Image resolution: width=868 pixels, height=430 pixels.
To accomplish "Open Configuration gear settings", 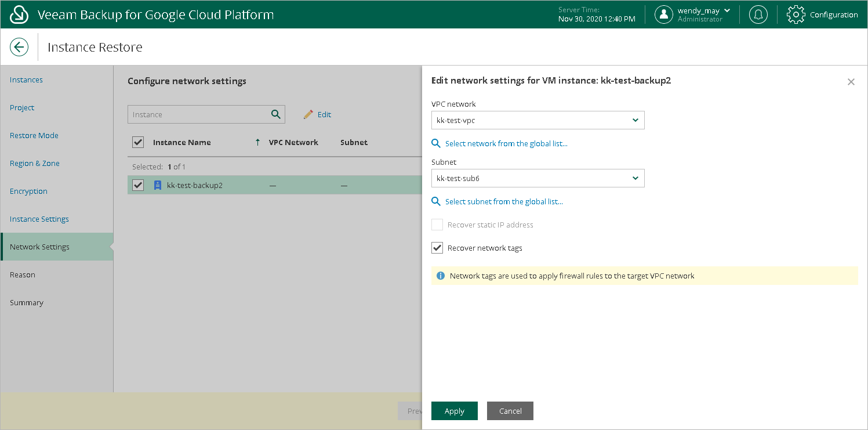I will click(x=796, y=15).
